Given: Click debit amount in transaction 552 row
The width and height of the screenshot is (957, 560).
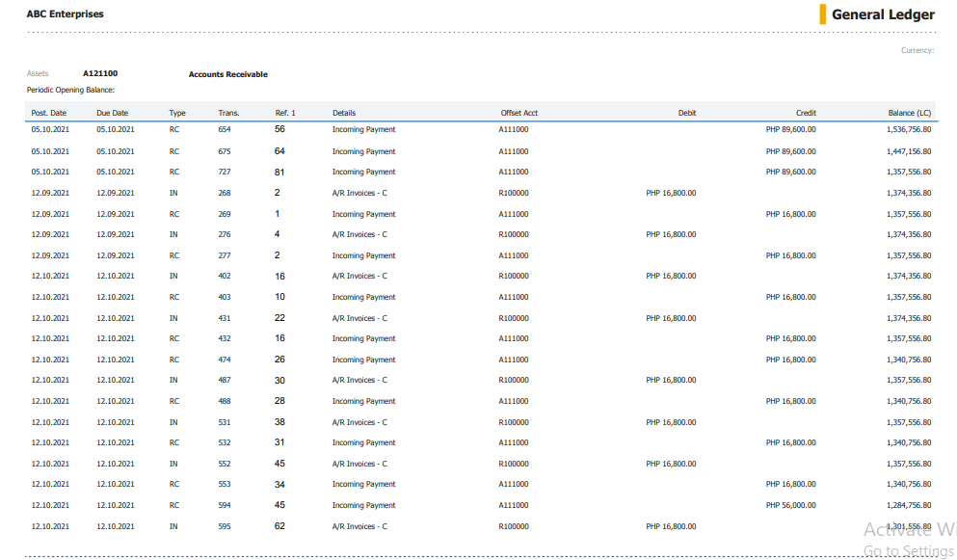Looking at the screenshot, I should coord(671,465).
